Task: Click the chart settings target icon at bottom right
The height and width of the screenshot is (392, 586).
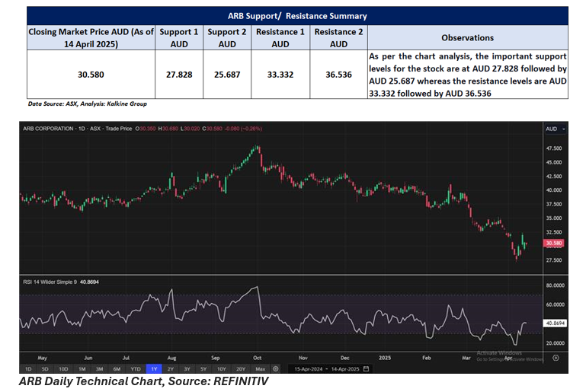Action: point(556,358)
